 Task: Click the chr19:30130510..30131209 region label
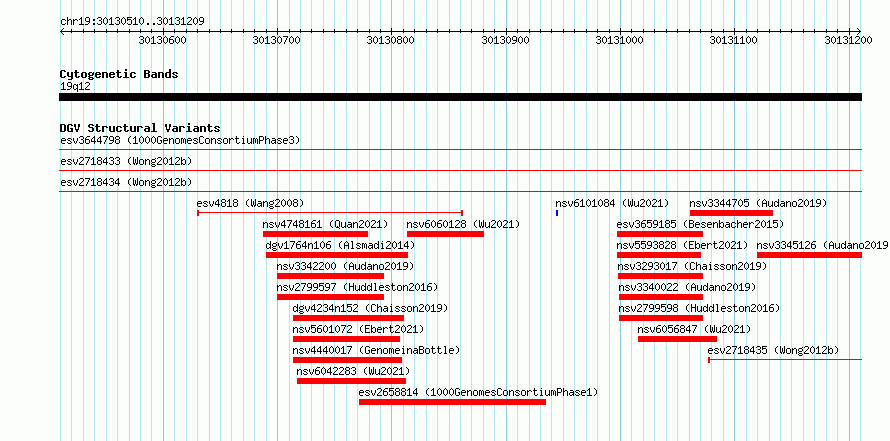132,21
